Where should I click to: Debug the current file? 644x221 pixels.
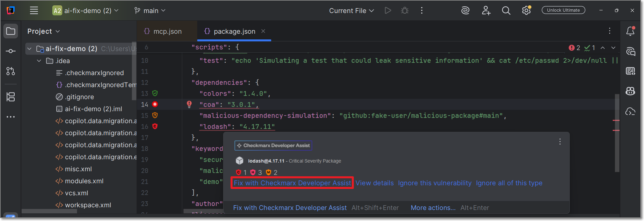(x=405, y=11)
